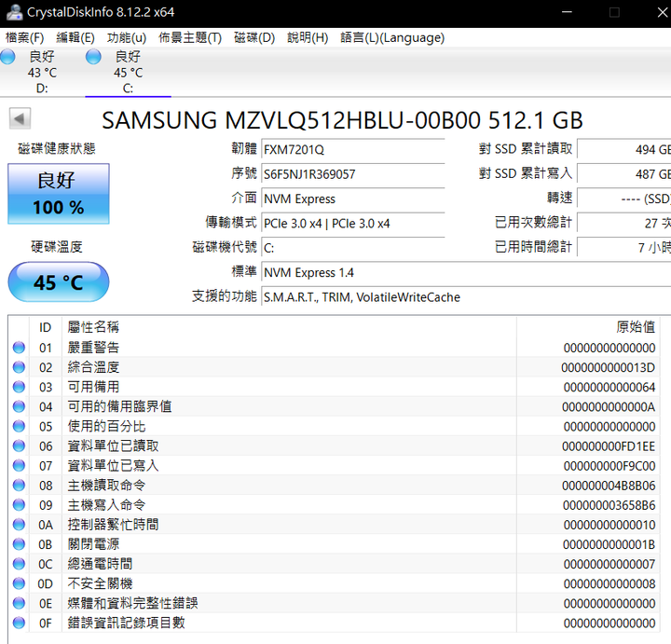Screen dimensions: 671x644
Task: Click the firmware field FXM7201Q
Action: click(x=353, y=150)
